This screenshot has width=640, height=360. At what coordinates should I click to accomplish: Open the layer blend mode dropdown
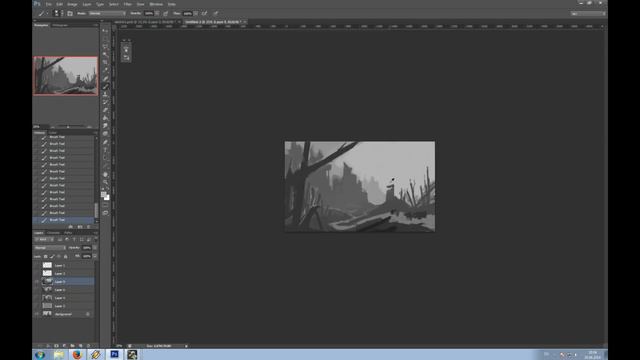point(49,248)
